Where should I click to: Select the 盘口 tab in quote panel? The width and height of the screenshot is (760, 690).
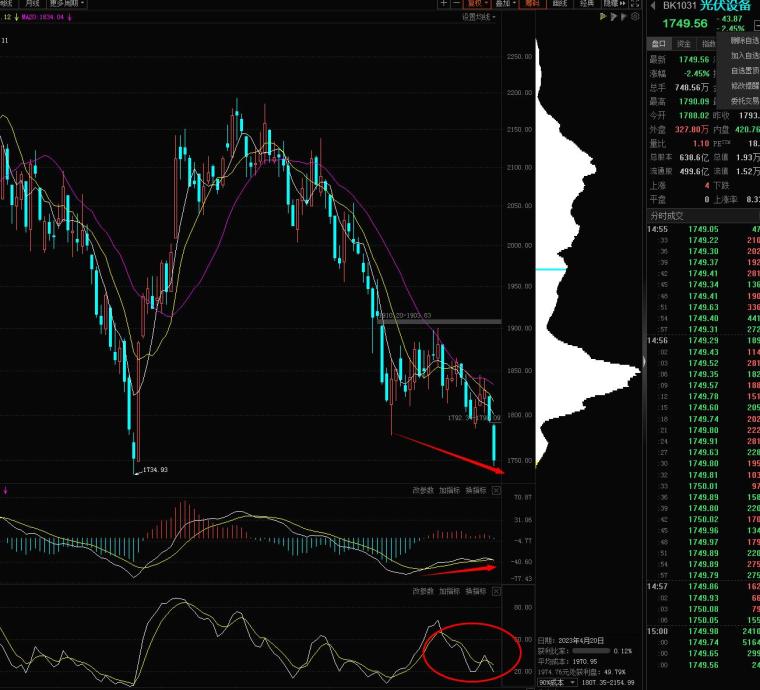[x=658, y=44]
